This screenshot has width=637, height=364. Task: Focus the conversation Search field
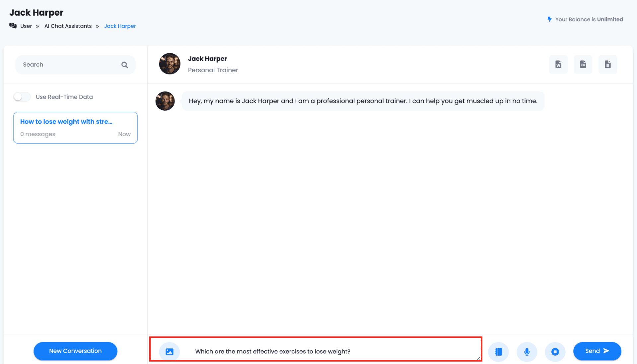click(x=70, y=65)
